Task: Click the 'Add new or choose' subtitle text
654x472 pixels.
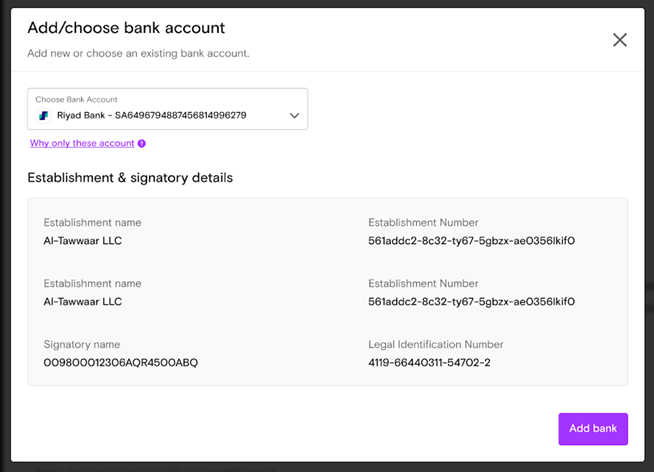Action: tap(138, 53)
